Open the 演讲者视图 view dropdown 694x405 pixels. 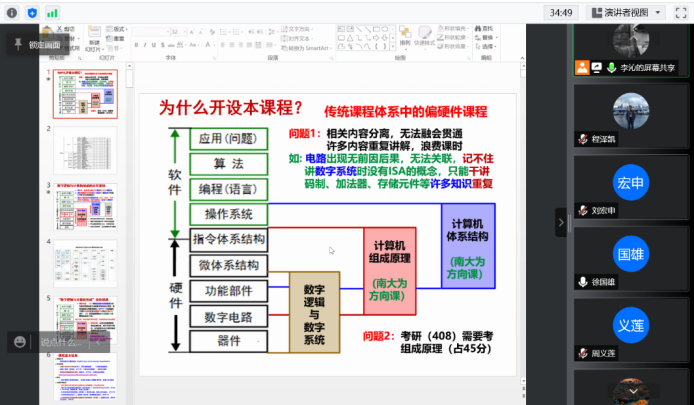pos(627,12)
